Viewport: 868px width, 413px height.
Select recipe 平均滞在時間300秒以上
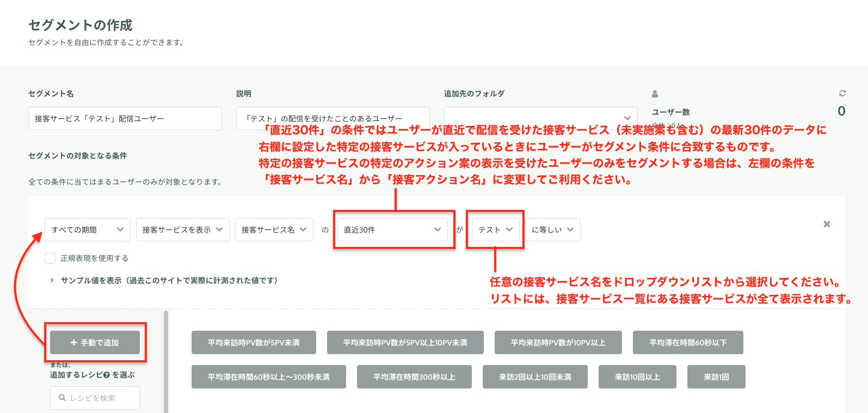414,376
